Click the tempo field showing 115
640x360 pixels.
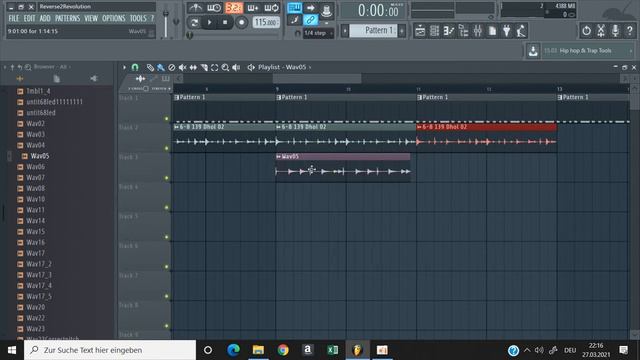266,22
